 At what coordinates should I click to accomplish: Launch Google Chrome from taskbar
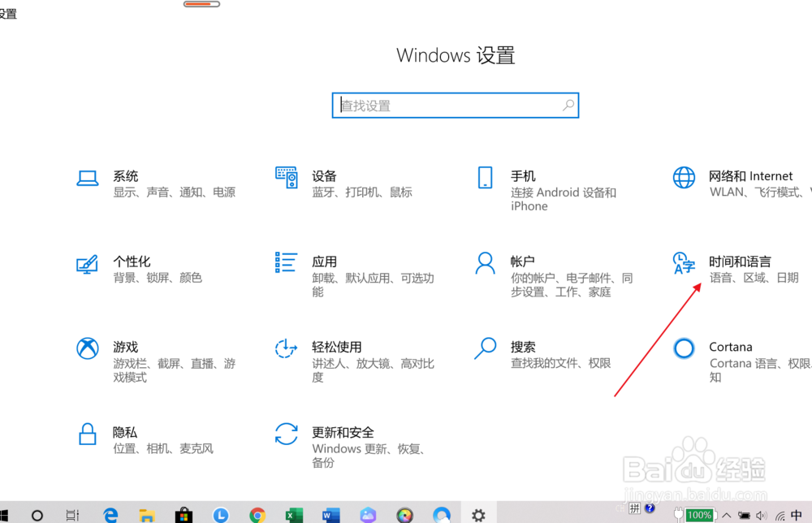click(x=257, y=515)
